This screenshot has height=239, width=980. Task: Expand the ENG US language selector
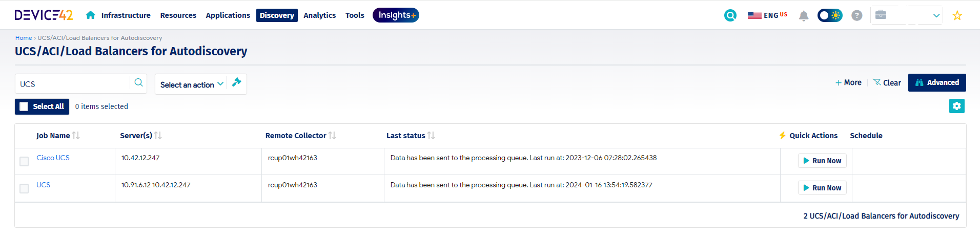767,15
